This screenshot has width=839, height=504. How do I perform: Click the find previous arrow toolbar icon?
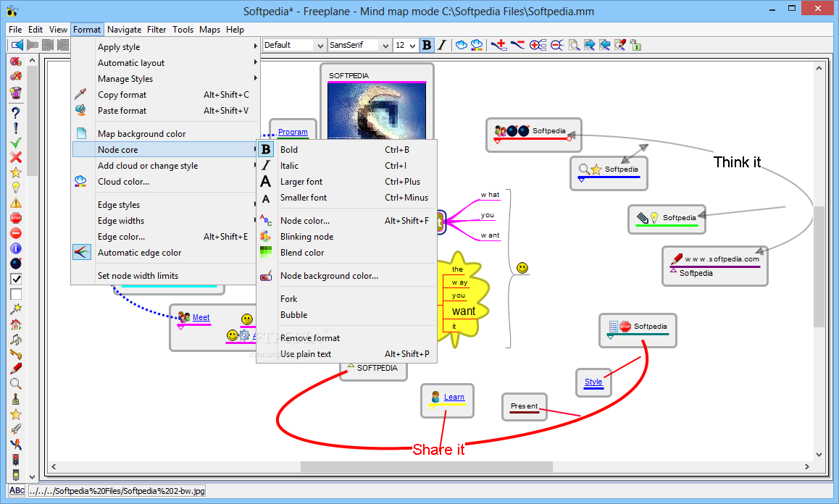605,45
